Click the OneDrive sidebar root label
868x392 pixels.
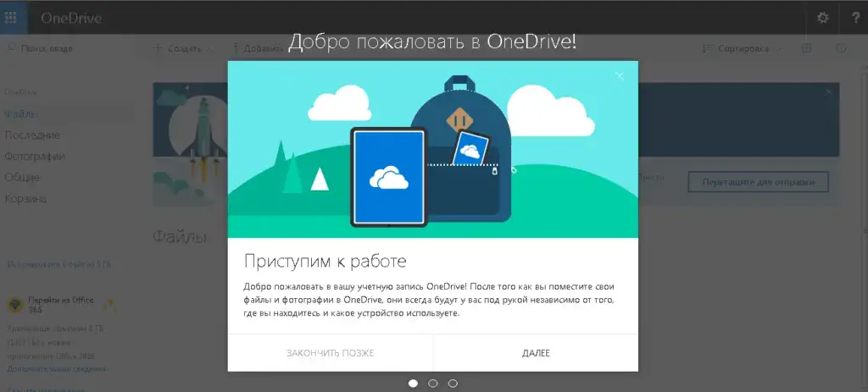[x=21, y=92]
